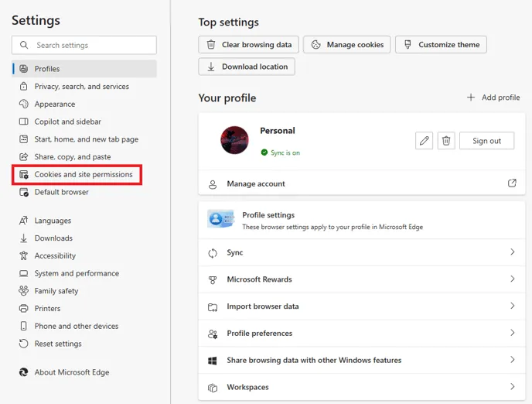This screenshot has width=532, height=404.
Task: Click the Accessibility figure icon
Action: click(23, 255)
